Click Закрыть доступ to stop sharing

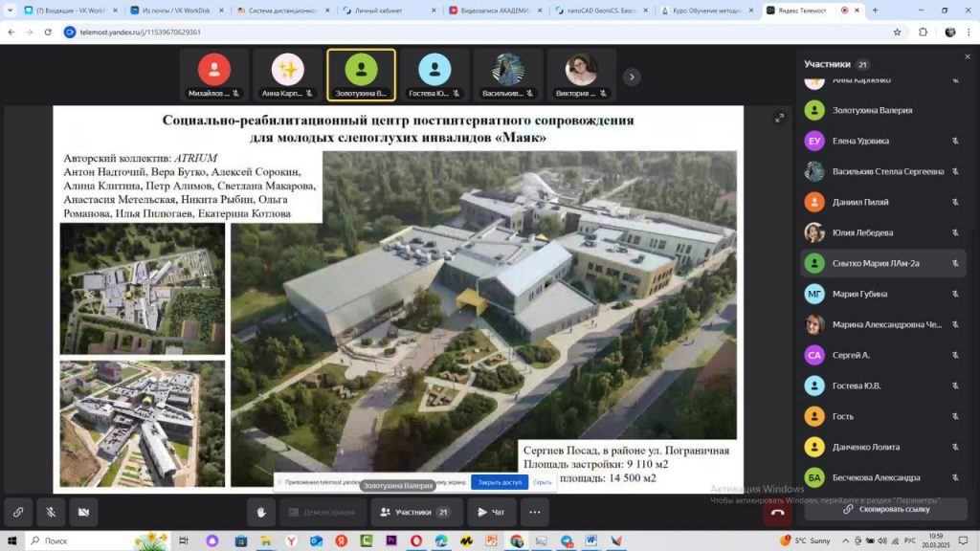pyautogui.click(x=500, y=482)
